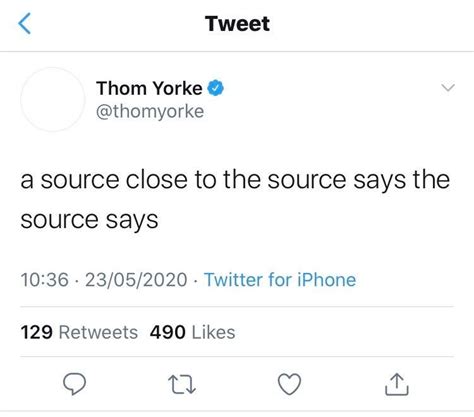Click the 23/05/2020 date
Viewport: 474px width, 417px height.
(x=136, y=279)
